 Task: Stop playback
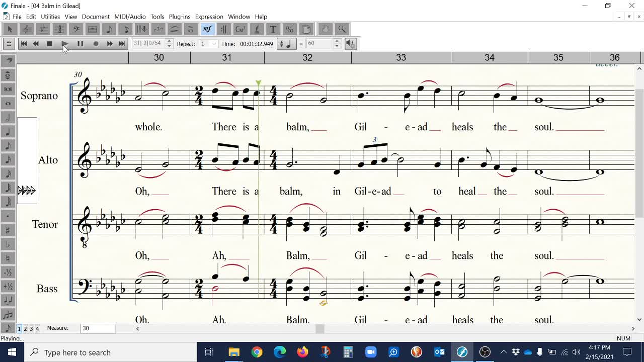click(x=49, y=44)
